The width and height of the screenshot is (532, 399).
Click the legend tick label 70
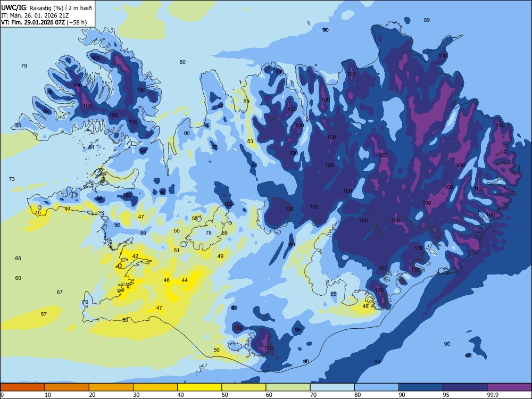point(313,395)
